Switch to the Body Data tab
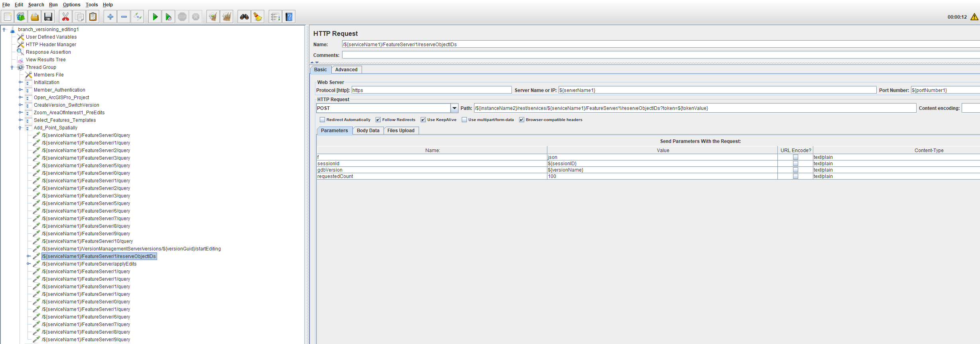This screenshot has width=980, height=344. coord(368,131)
